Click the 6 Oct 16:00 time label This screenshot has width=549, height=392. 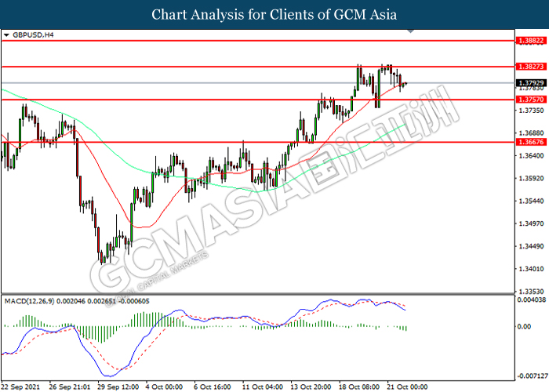point(213,387)
